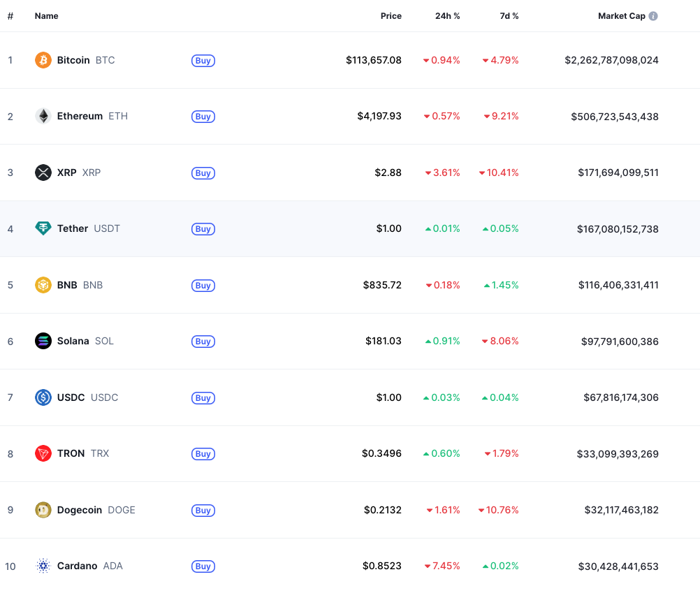Screen dimensions: 700x593
Task: Sort by Market Cap column header
Action: pos(622,16)
